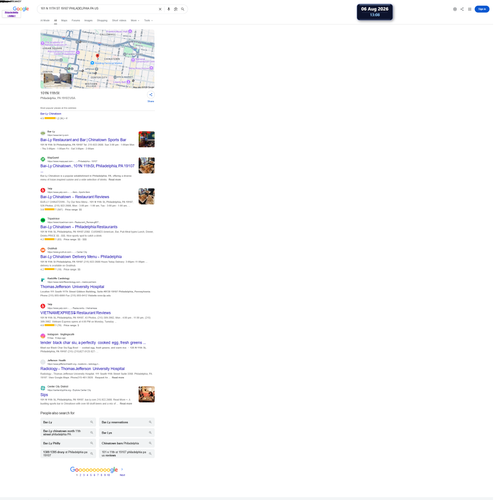Click the Next page link

pyautogui.click(x=122, y=475)
